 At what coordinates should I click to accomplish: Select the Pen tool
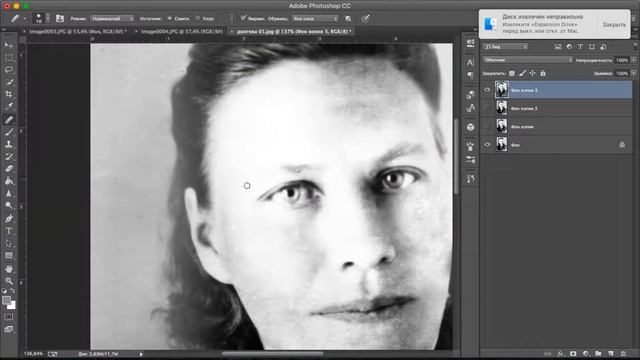tap(9, 218)
